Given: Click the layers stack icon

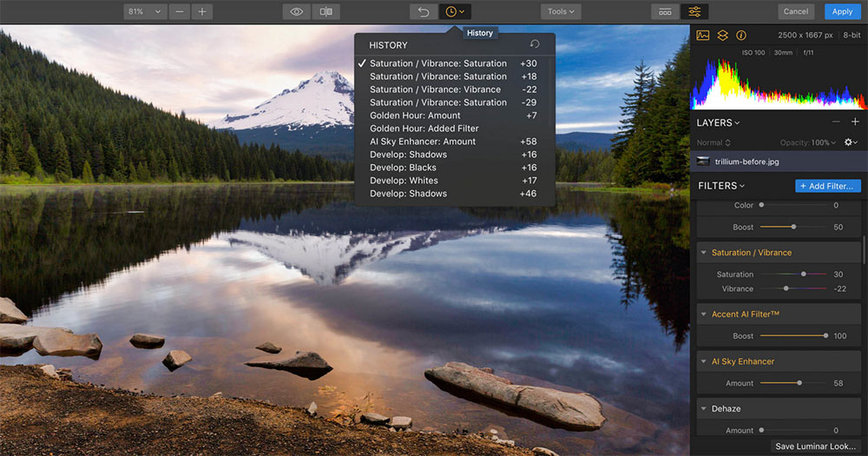Looking at the screenshot, I should 722,36.
